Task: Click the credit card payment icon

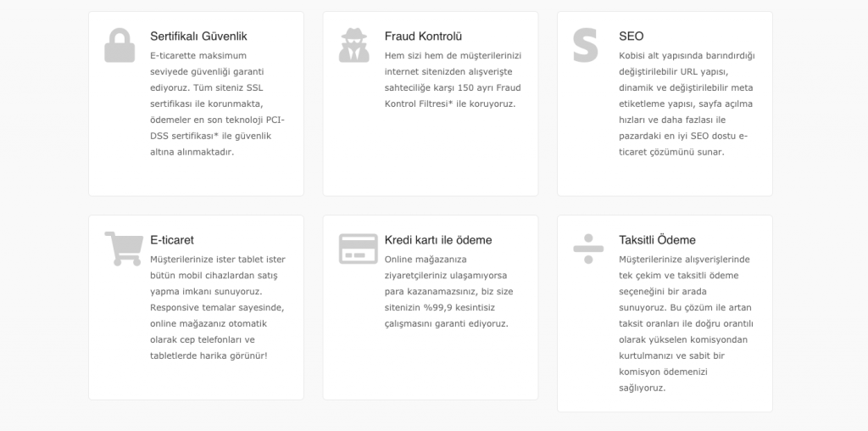Action: tap(358, 249)
